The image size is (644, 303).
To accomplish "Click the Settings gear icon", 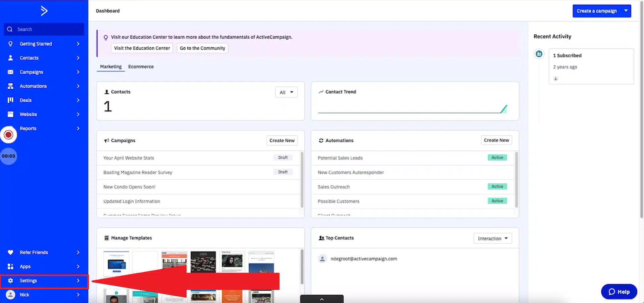I will [10, 280].
